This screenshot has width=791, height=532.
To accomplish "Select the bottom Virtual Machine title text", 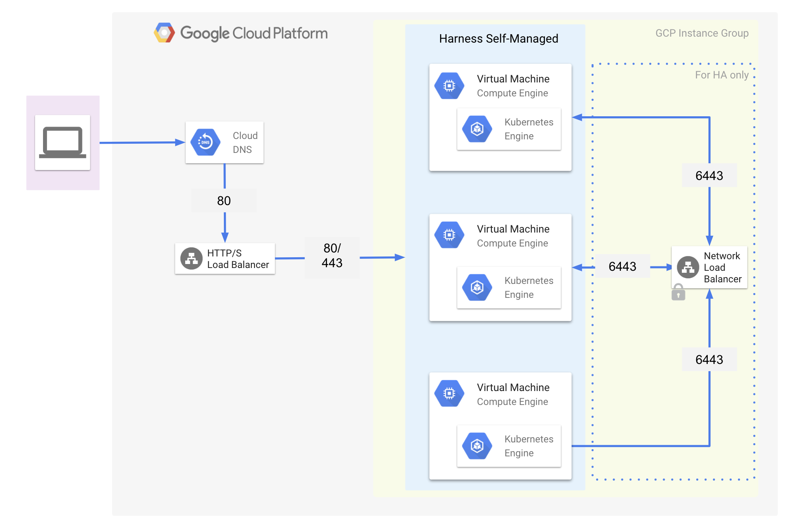I will click(513, 387).
